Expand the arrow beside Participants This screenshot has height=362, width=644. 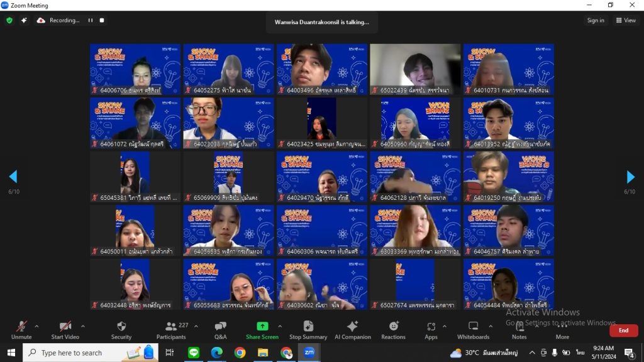coord(196,327)
